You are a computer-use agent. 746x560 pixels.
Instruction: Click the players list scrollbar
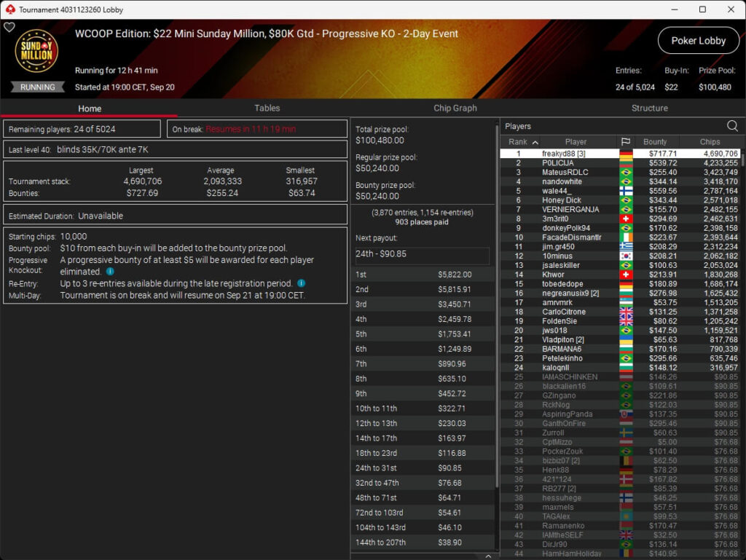tap(742, 158)
